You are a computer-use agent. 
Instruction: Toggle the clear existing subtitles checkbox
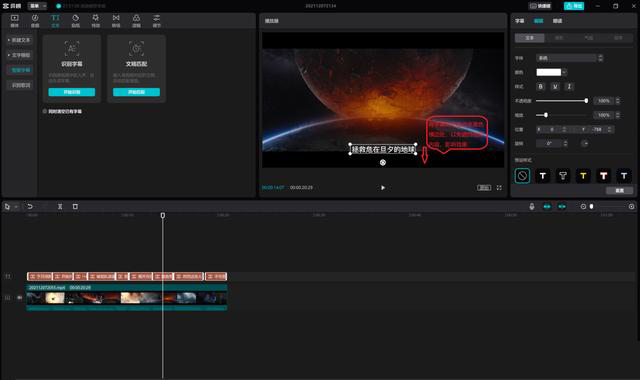[45, 111]
